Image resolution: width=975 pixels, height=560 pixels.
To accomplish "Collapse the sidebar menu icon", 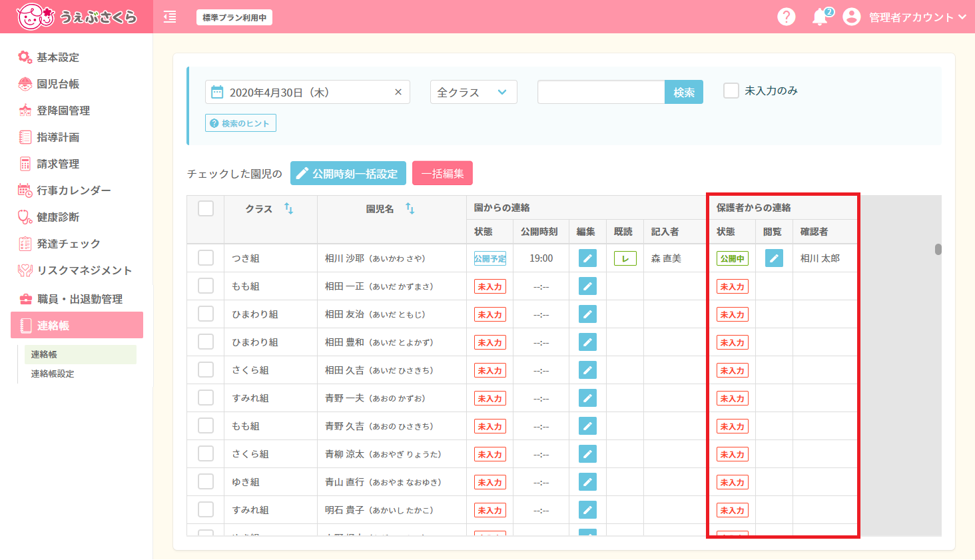I will 170,17.
